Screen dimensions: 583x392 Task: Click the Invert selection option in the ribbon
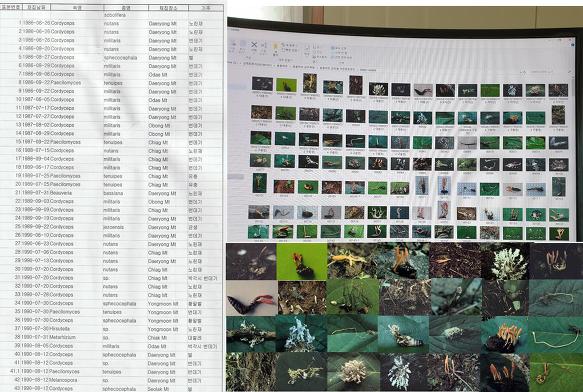point(342,57)
